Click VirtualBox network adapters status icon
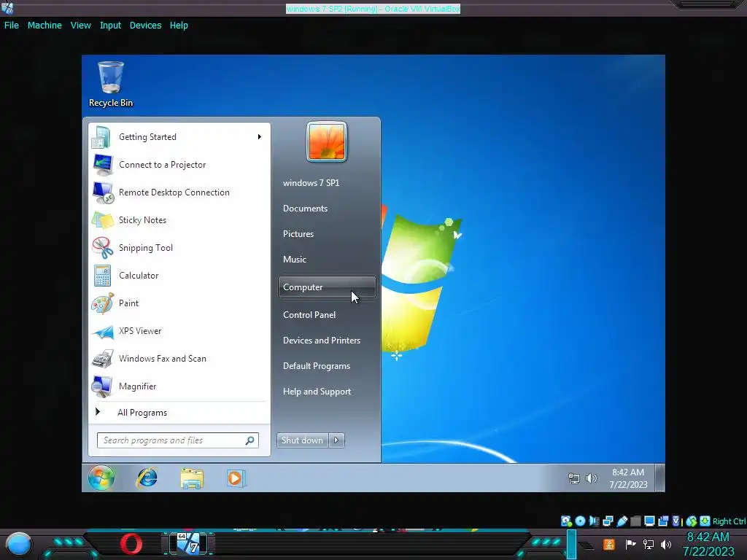 pyautogui.click(x=608, y=521)
